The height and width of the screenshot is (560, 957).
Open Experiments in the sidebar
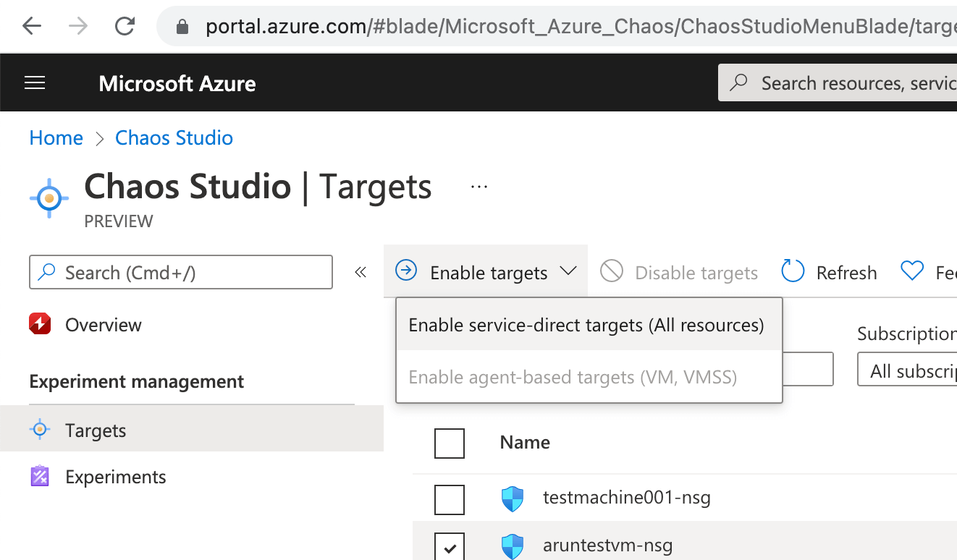point(115,477)
